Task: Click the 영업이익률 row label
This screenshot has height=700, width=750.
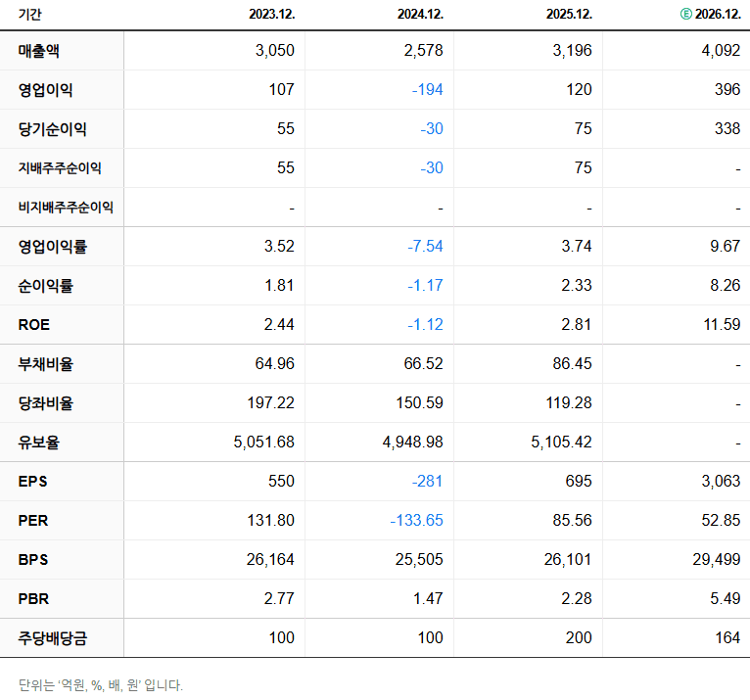Action: pos(53,247)
